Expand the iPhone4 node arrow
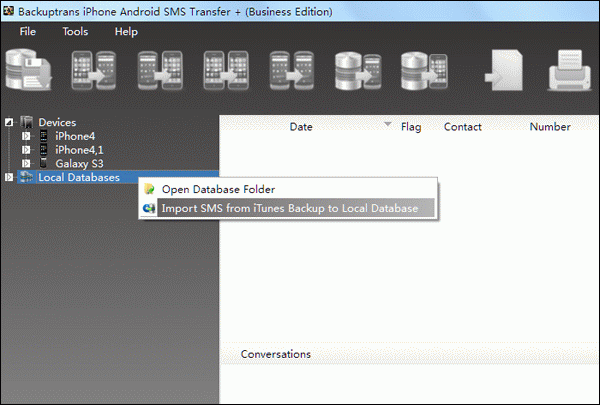 click(26, 136)
